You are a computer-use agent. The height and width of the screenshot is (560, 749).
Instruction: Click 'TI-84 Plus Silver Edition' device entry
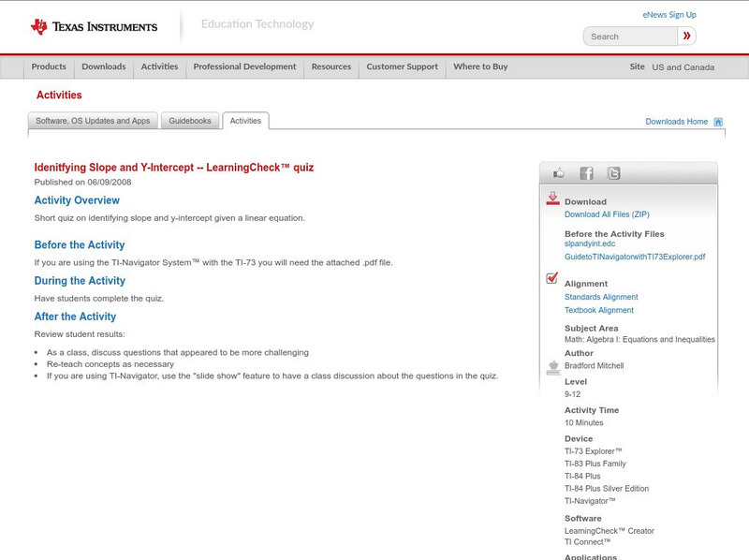click(607, 488)
